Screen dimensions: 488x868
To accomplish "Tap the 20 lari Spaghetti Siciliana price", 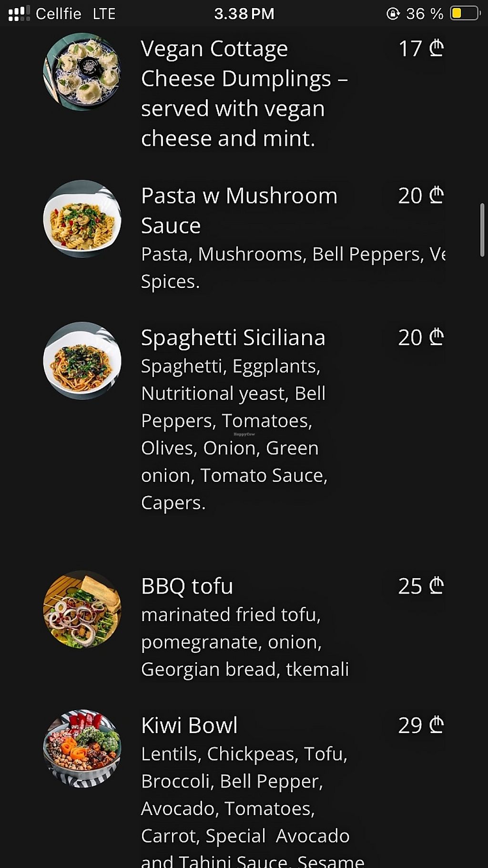I will (421, 337).
